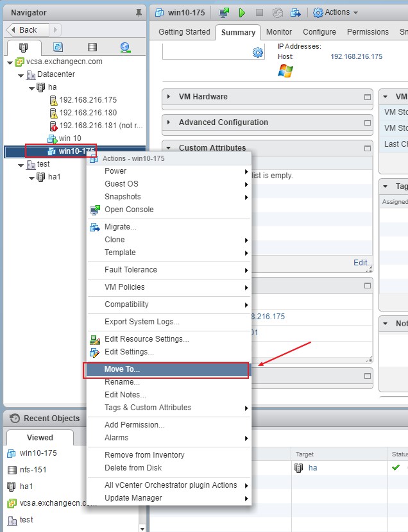Image resolution: width=408 pixels, height=532 pixels.
Task: Click the Edit Settings icon in menu
Action: pos(95,353)
